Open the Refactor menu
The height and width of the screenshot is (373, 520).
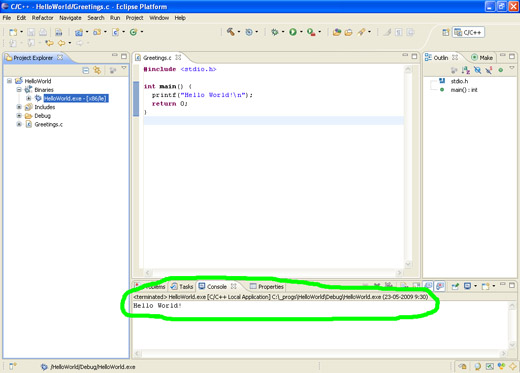42,18
